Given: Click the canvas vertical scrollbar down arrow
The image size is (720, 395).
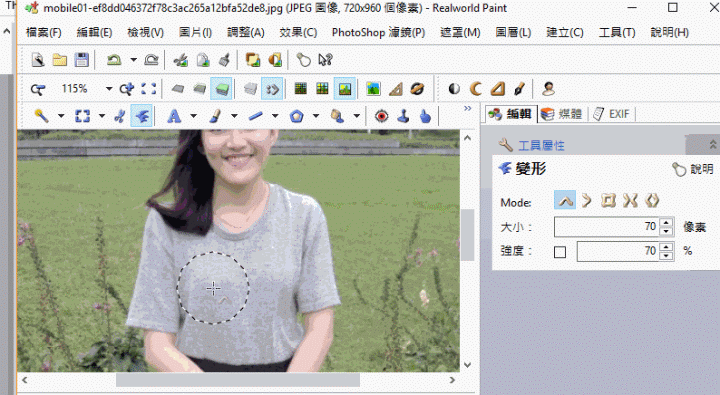Looking at the screenshot, I should (467, 365).
